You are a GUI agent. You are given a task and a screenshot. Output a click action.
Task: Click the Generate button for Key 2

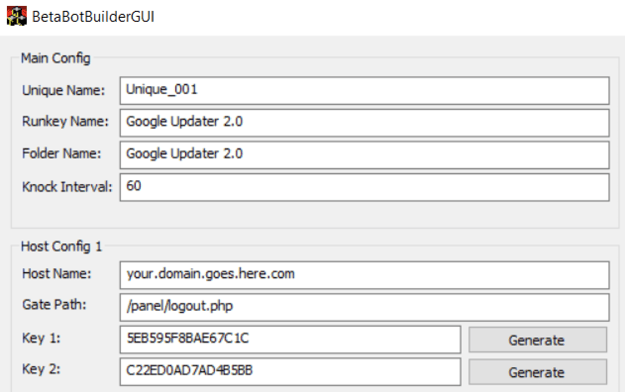pos(538,372)
